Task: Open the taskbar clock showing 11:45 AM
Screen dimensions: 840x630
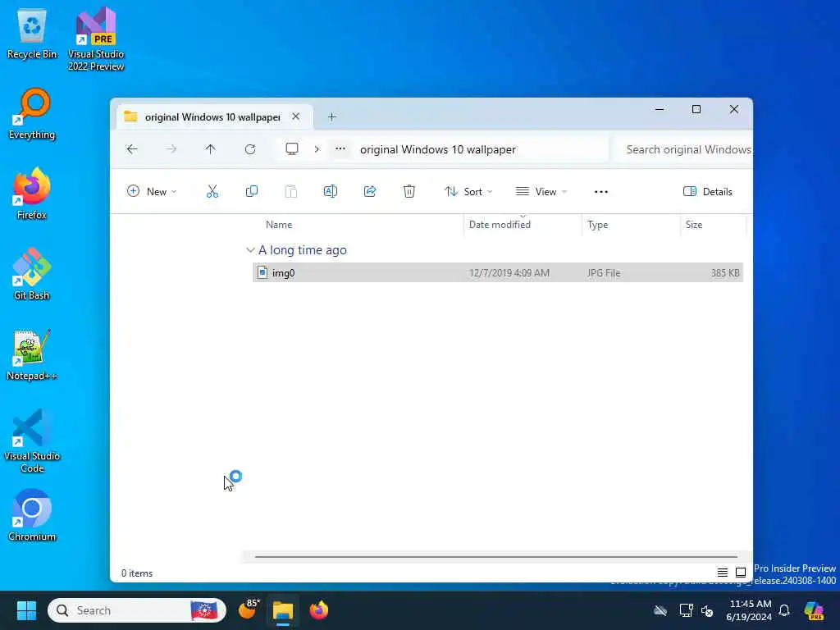Action: point(749,610)
